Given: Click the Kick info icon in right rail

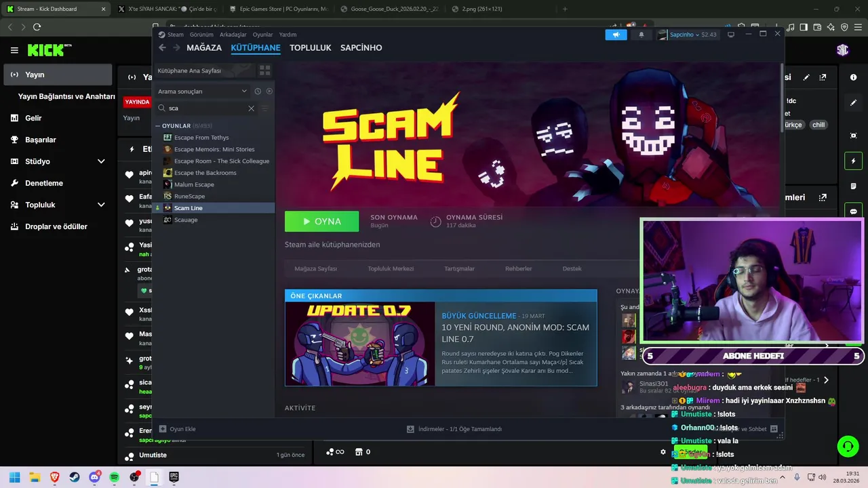Looking at the screenshot, I should (x=854, y=77).
